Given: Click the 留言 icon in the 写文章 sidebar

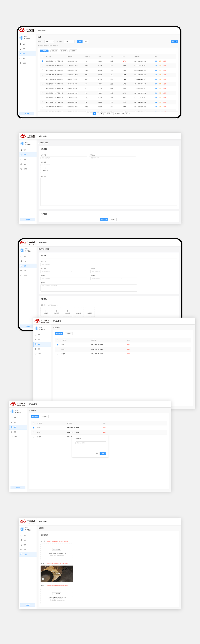Looking at the screenshot, I should [x=21, y=164].
